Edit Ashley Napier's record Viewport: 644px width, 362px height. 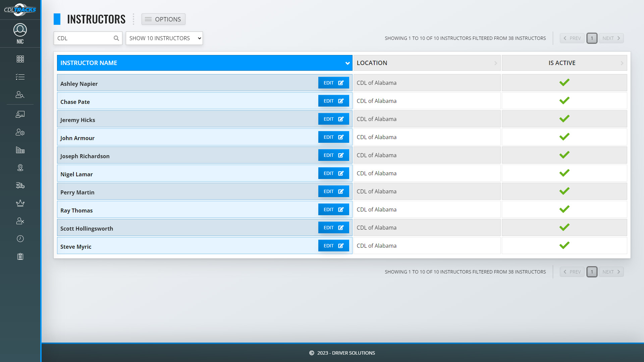(334, 83)
